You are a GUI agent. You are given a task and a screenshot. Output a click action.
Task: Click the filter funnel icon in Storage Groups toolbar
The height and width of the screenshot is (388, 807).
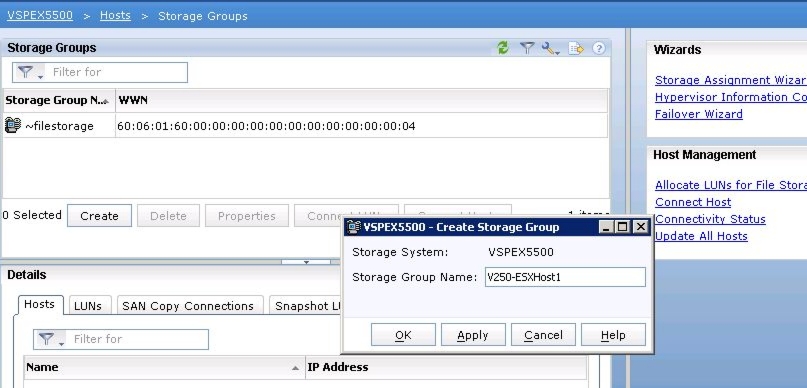click(527, 48)
